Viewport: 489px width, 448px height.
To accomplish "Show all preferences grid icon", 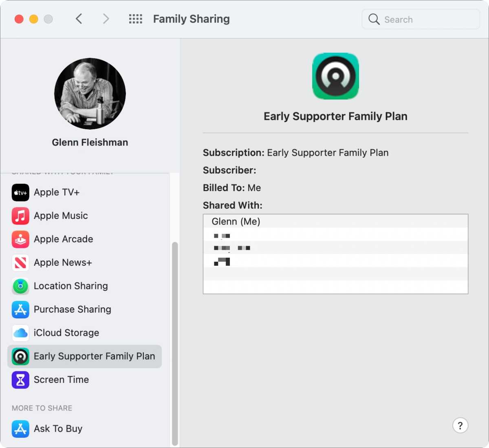I will [x=136, y=19].
